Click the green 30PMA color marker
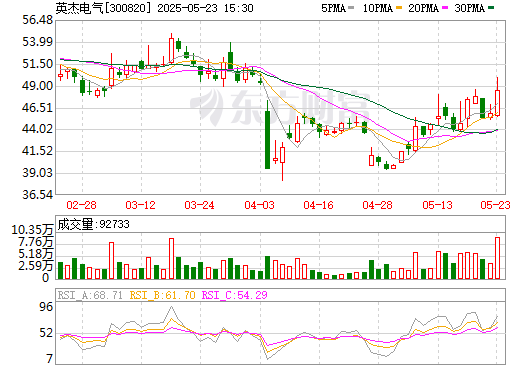 490,7
